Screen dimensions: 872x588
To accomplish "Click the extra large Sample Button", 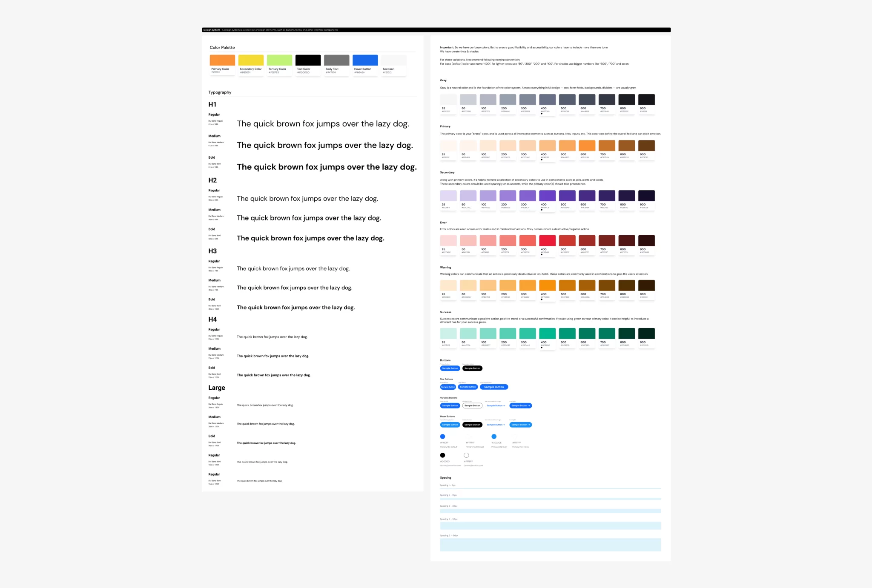I will point(494,387).
